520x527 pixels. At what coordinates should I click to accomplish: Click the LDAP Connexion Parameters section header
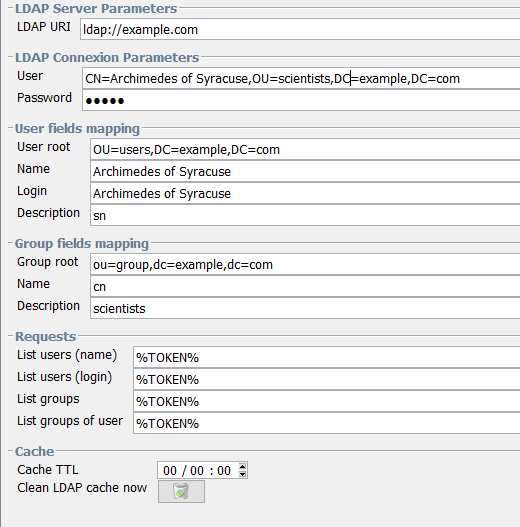point(107,57)
